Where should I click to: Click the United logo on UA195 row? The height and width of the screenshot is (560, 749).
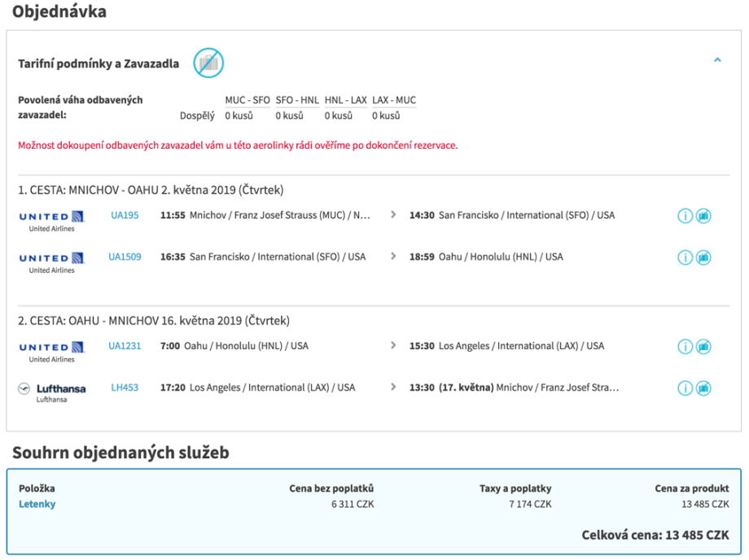pyautogui.click(x=51, y=217)
